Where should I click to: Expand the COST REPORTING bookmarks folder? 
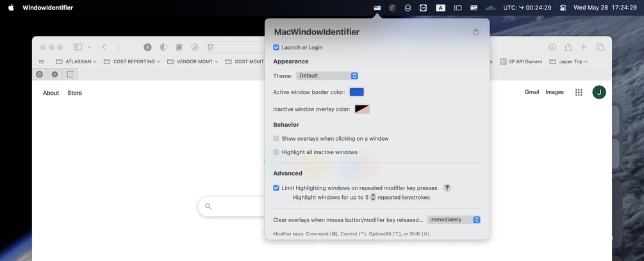point(132,61)
